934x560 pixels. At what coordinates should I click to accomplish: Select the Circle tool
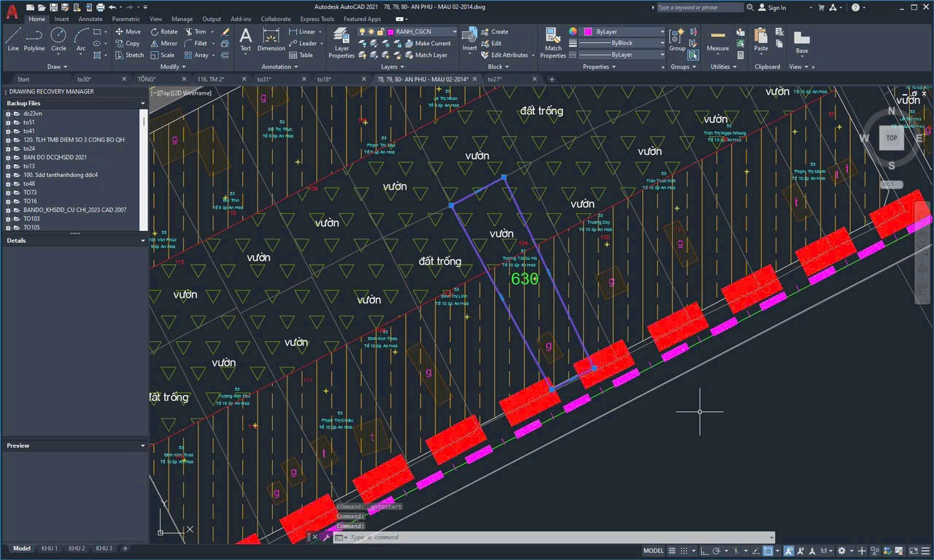coord(58,39)
